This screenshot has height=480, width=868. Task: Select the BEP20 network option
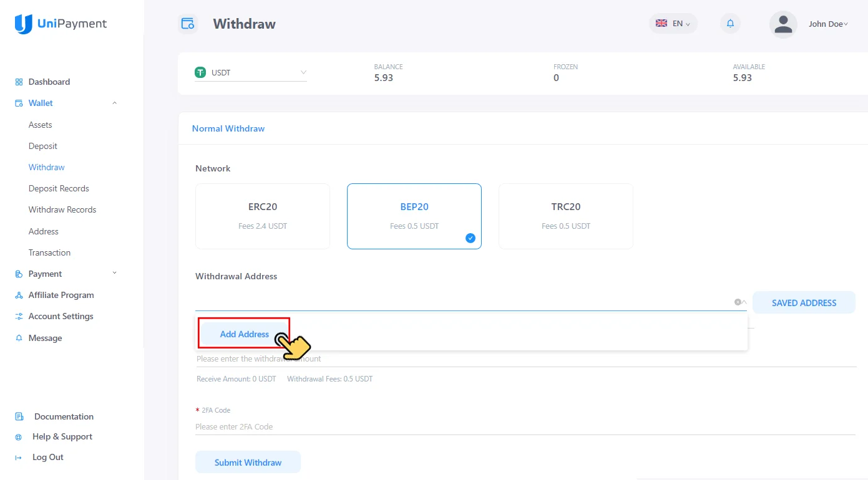tap(414, 216)
